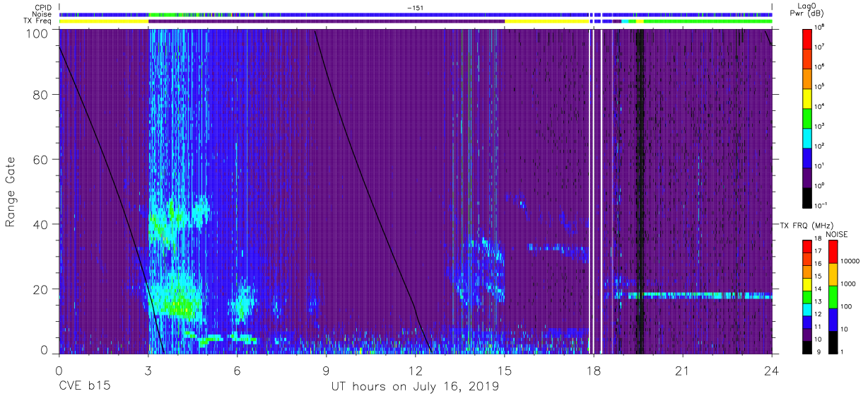Click the x-axis tick label '24'
The width and height of the screenshot is (868, 401).
pyautogui.click(x=771, y=371)
